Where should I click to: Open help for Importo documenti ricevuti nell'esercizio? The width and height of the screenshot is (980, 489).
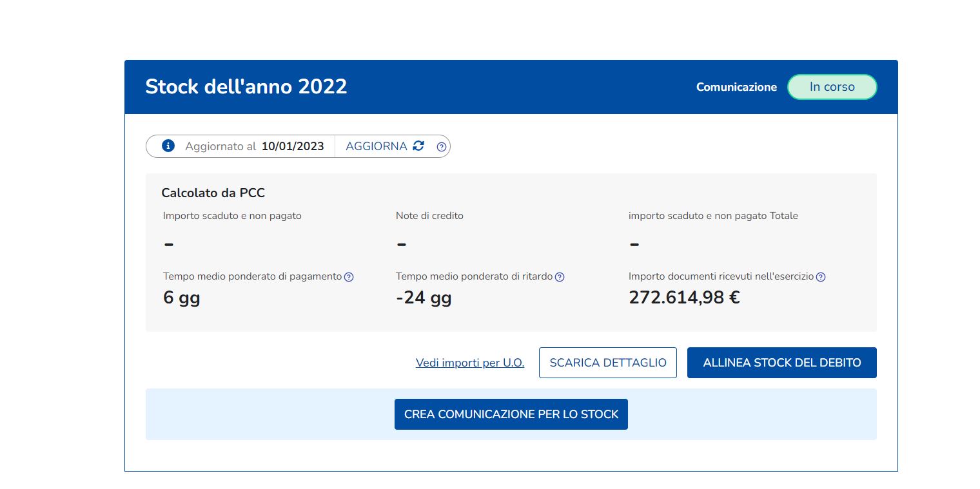pos(820,277)
